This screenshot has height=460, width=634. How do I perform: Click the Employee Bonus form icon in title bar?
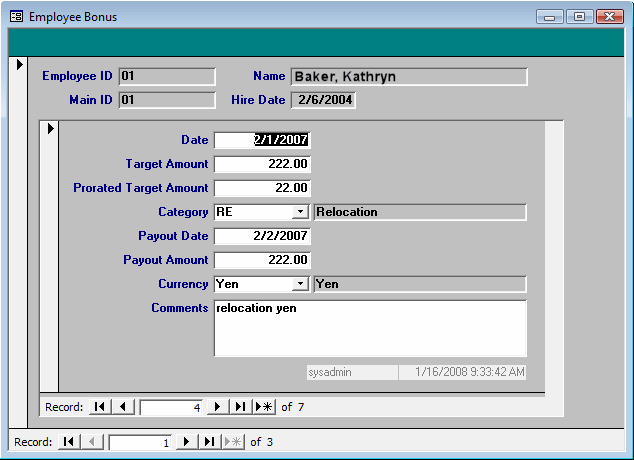(x=16, y=17)
